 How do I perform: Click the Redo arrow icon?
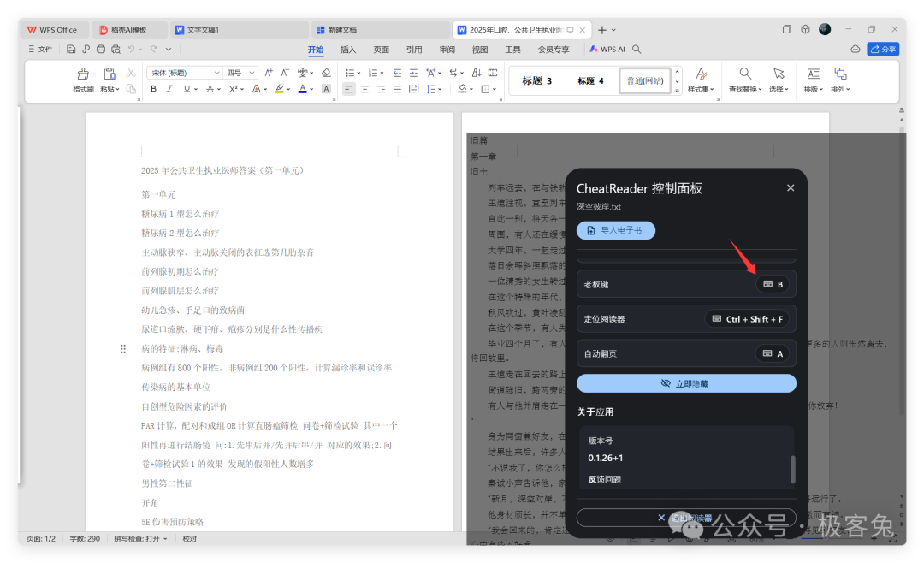coord(153,50)
